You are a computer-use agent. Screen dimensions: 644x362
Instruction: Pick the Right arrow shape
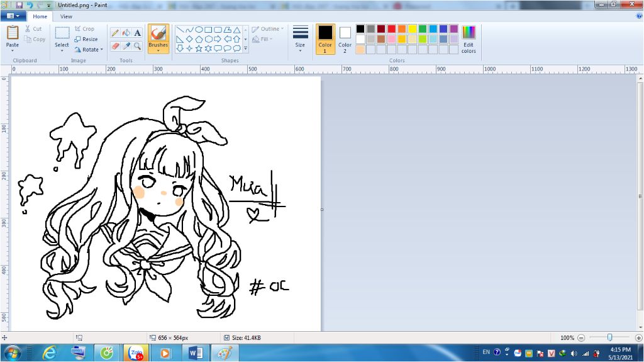pyautogui.click(x=218, y=39)
